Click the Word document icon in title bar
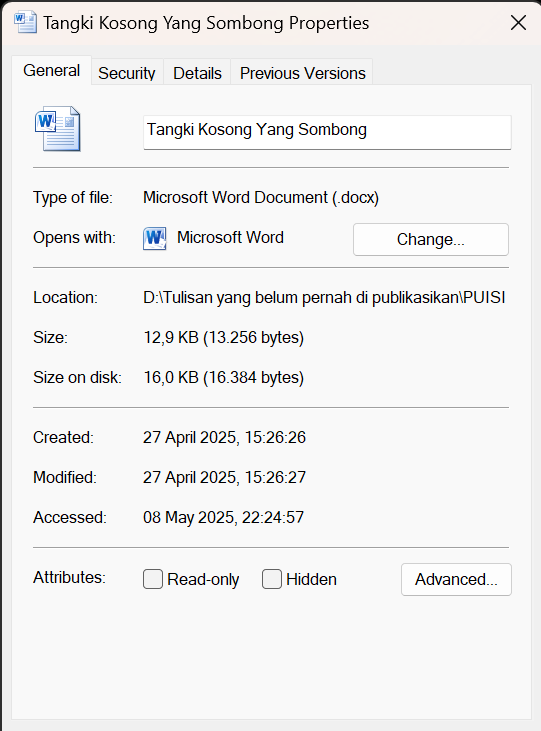541x731 pixels. [25, 22]
